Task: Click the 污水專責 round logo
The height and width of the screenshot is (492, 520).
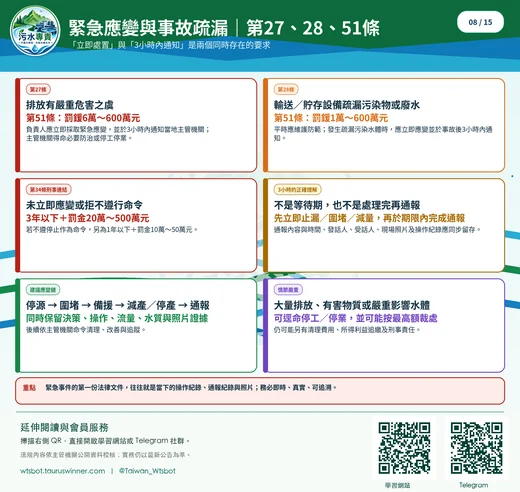Action: [35, 30]
